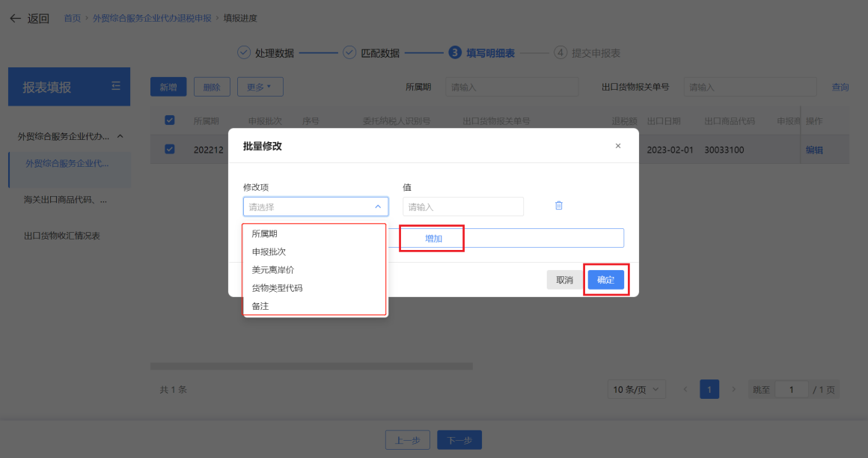Click the 首页 breadcrumb link
The height and width of the screenshot is (458, 868).
(72, 18)
